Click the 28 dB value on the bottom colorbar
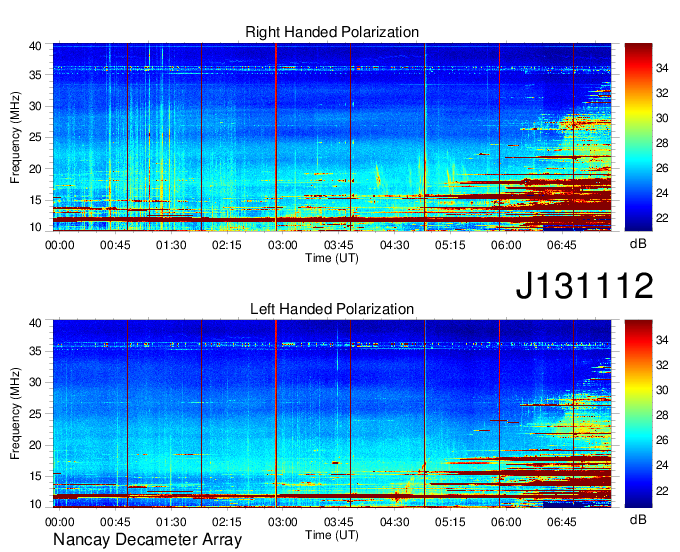 coord(662,415)
